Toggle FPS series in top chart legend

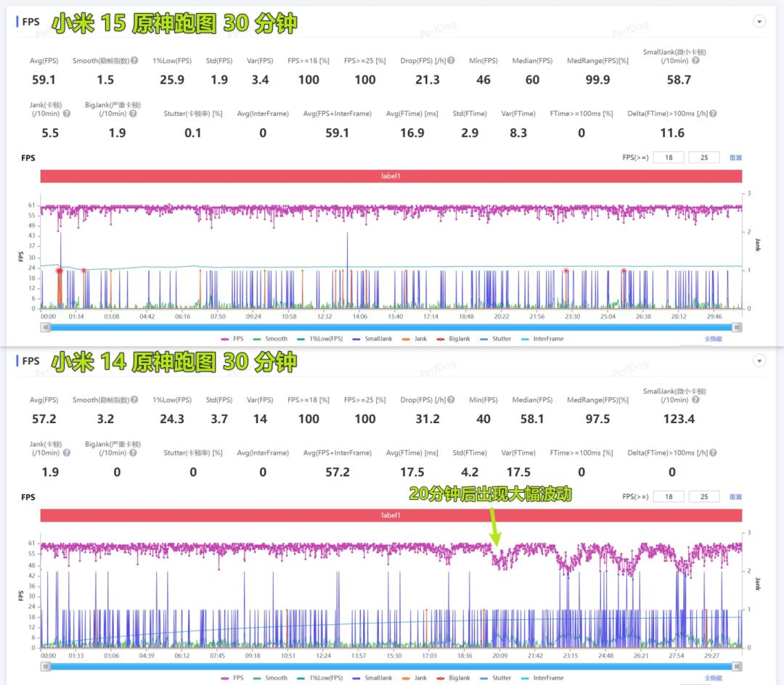pos(233,339)
